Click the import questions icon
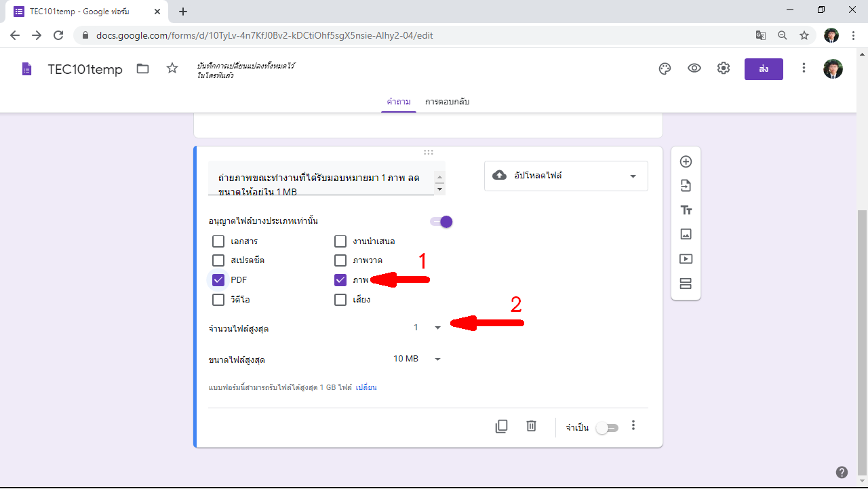Image resolution: width=868 pixels, height=489 pixels. (x=686, y=186)
